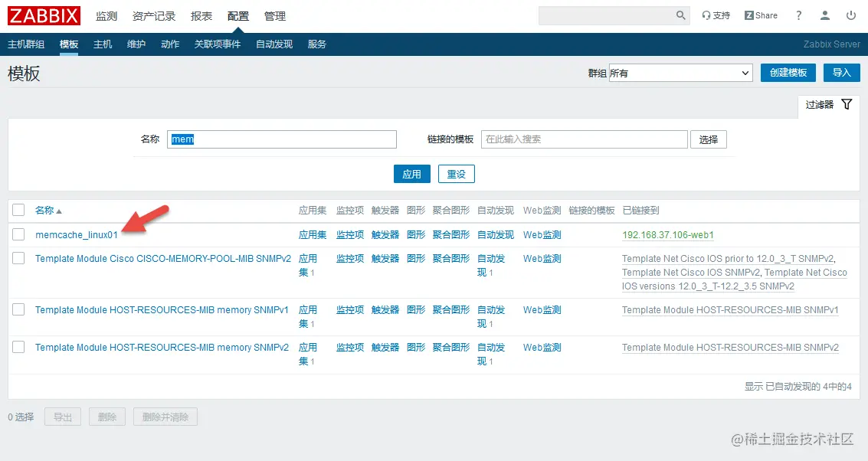The height and width of the screenshot is (461, 868).
Task: Click the logout power icon
Action: 851,15
